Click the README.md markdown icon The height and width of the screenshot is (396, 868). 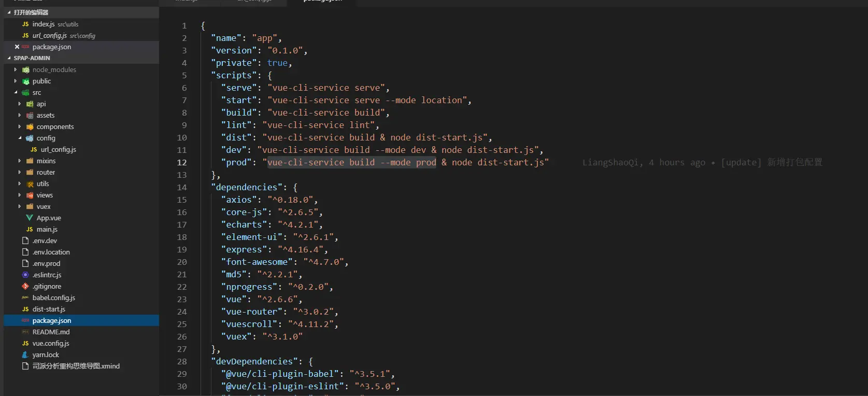point(25,332)
